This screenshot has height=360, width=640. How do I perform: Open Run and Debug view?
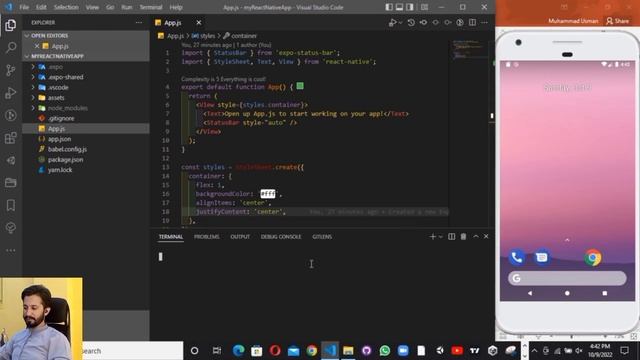11,93
